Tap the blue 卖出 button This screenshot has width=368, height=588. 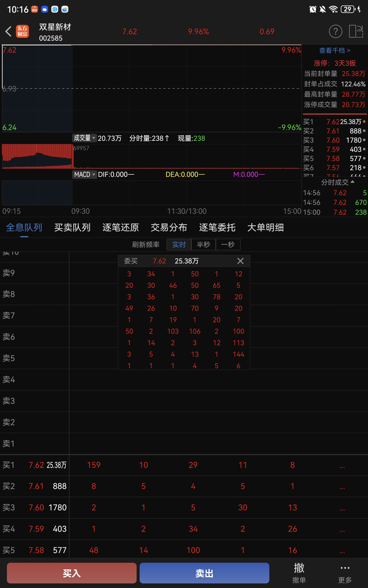(204, 573)
